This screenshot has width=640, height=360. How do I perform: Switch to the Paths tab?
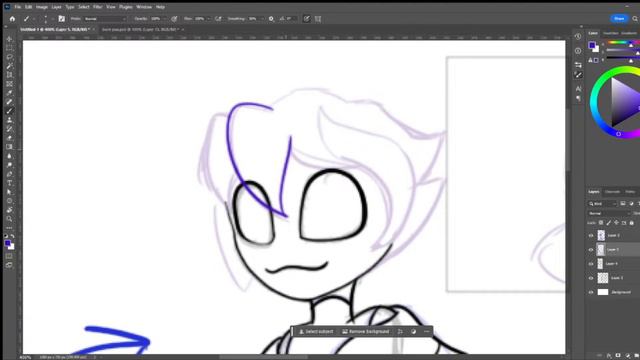(630, 192)
